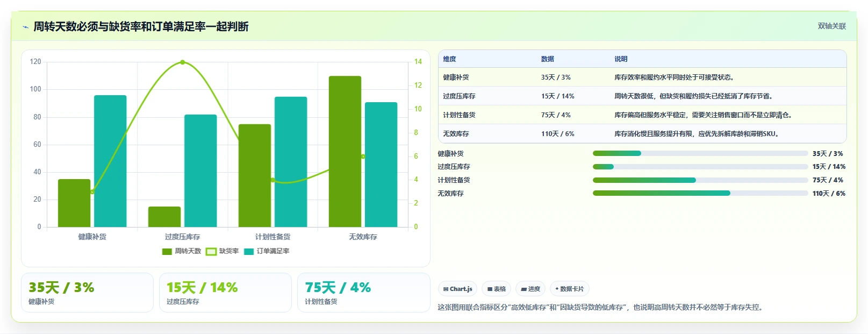Click the 订单满足率 legend label
This screenshot has height=334, width=868.
[x=272, y=251]
